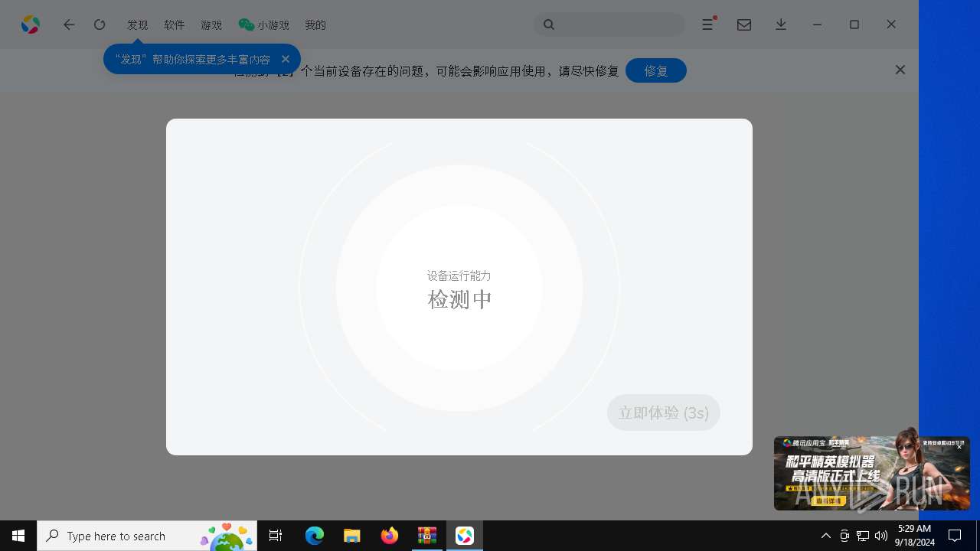Open the 发现 tab

[x=138, y=24]
